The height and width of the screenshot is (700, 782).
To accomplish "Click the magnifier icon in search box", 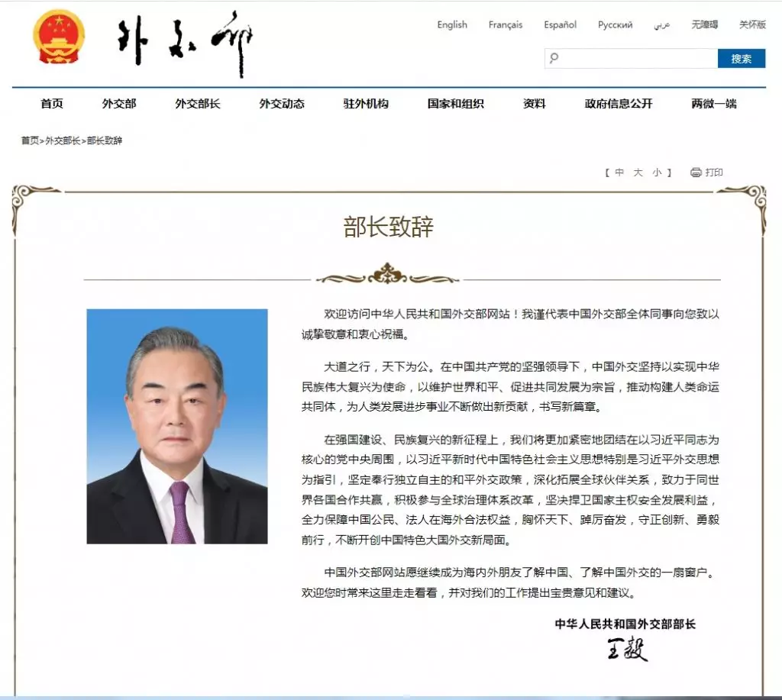I will (554, 59).
